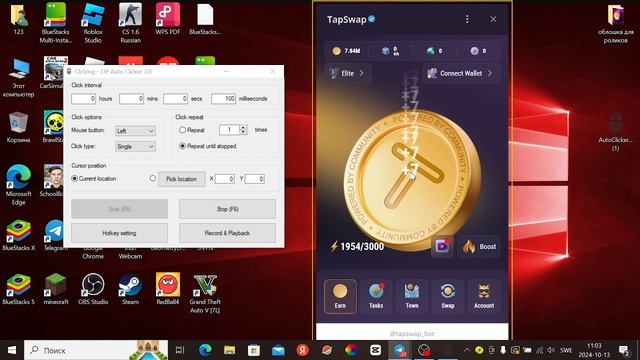This screenshot has width=640, height=360.
Task: Click the 1954/3000 energy indicator
Action: point(357,247)
